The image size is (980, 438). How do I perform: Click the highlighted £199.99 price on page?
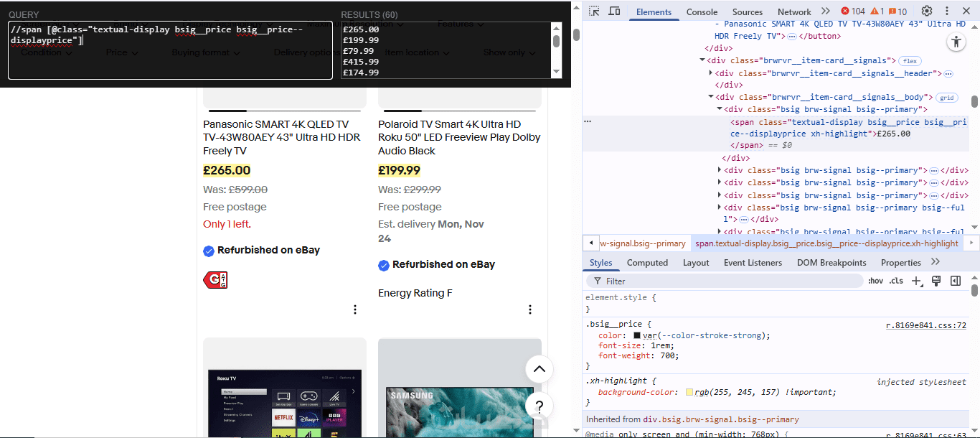click(399, 170)
